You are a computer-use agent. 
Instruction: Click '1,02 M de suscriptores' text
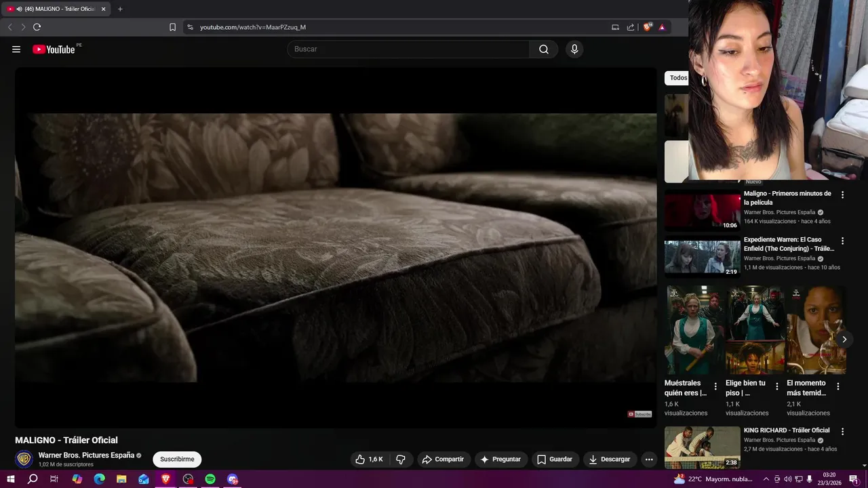pyautogui.click(x=66, y=465)
